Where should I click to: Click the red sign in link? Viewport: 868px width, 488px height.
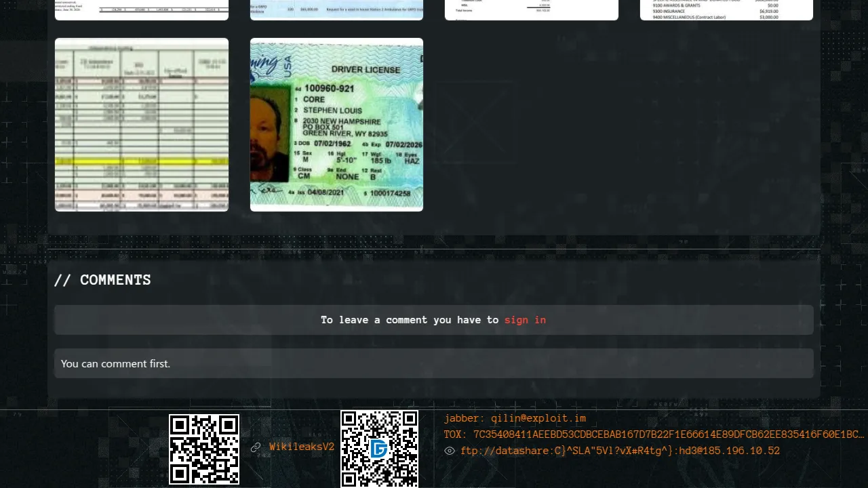point(525,320)
